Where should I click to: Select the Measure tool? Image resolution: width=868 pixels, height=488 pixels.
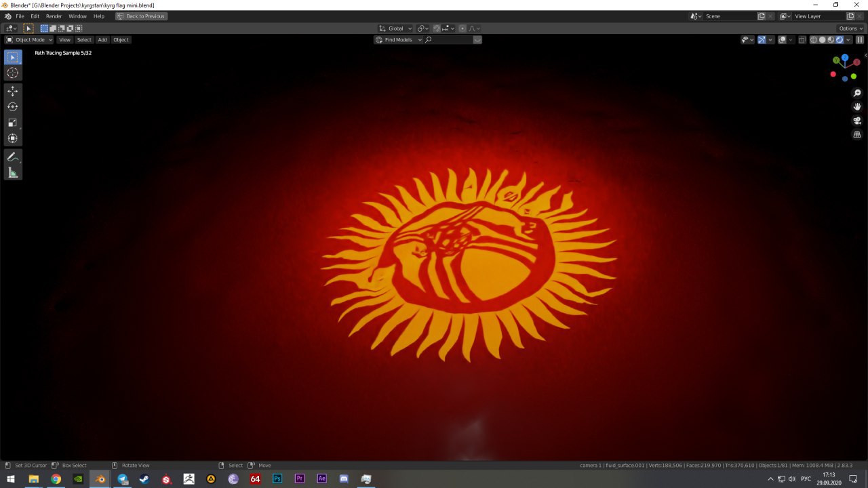13,173
